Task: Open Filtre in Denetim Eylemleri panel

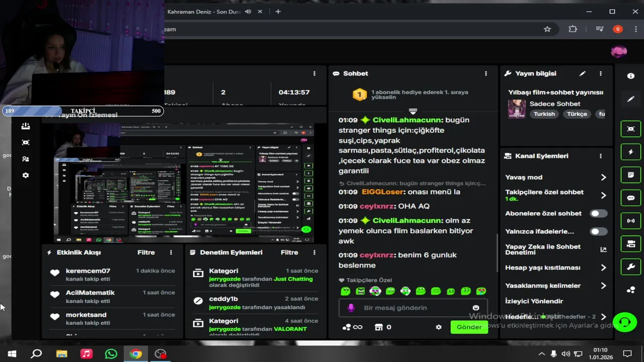Action: (x=289, y=252)
